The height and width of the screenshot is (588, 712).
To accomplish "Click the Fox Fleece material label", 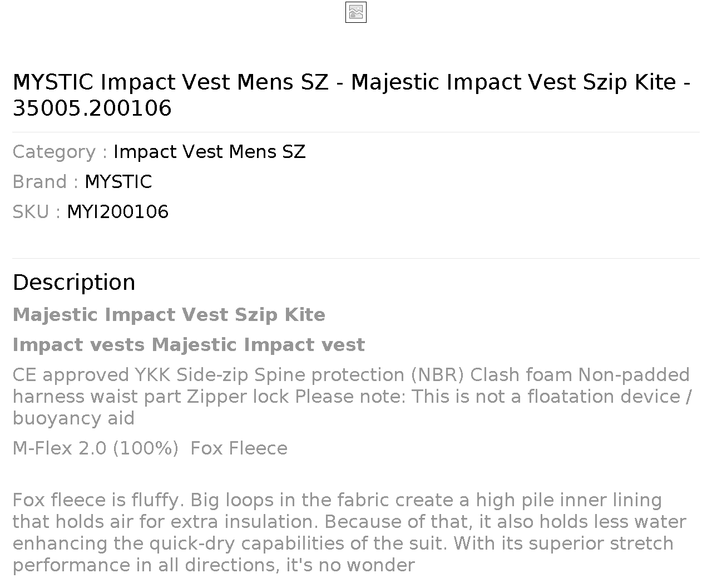I will 239,448.
